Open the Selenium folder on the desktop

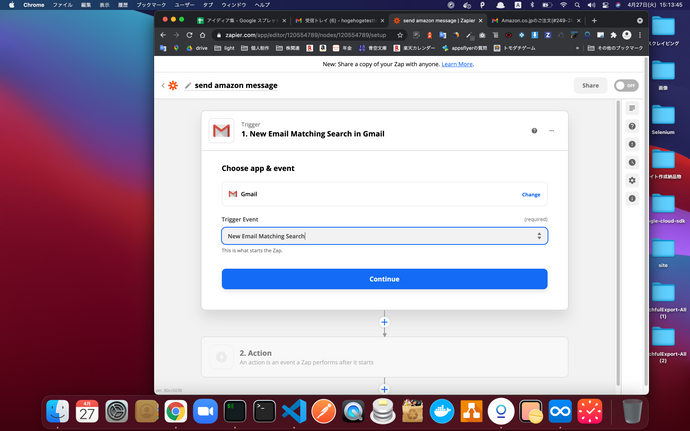[x=663, y=120]
